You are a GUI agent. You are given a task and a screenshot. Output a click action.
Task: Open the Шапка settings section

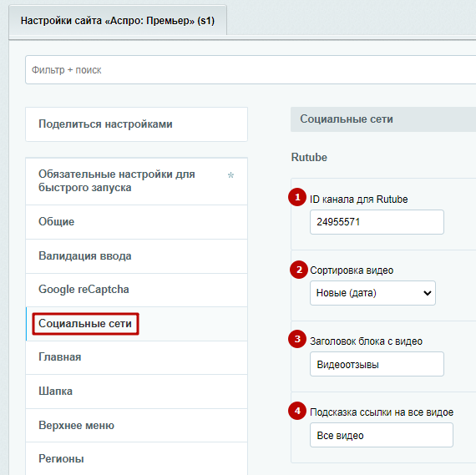click(137, 392)
